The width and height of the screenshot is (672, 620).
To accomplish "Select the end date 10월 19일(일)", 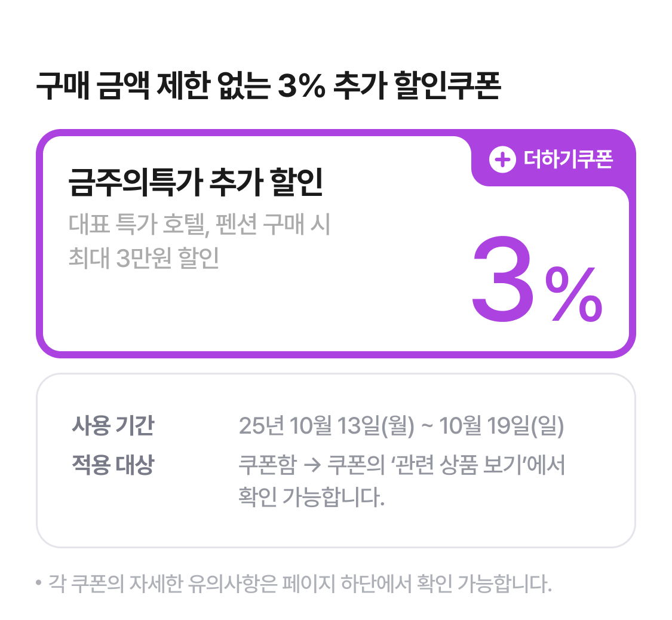I will coord(502,426).
